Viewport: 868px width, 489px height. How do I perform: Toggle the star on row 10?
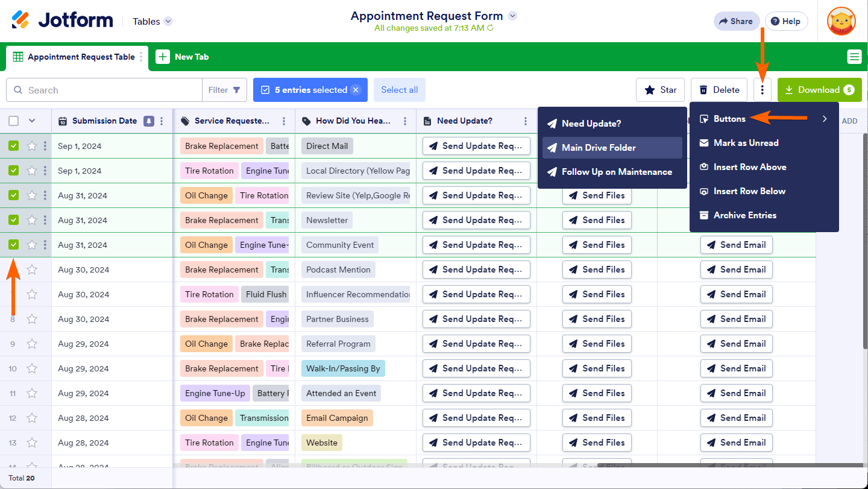(x=32, y=368)
